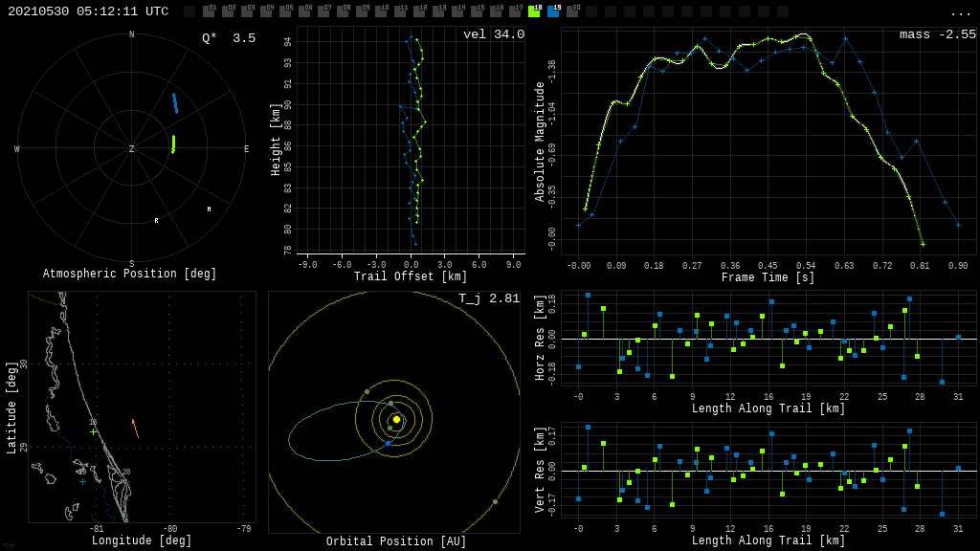The height and width of the screenshot is (551, 980).
Task: Click the vel 34.0 readout
Action: click(x=493, y=34)
